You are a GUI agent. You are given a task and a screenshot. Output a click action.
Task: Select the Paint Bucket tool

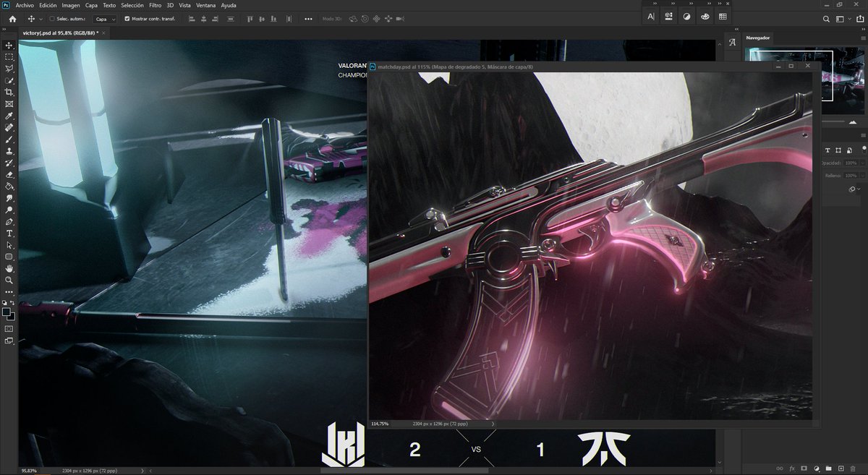pos(9,187)
